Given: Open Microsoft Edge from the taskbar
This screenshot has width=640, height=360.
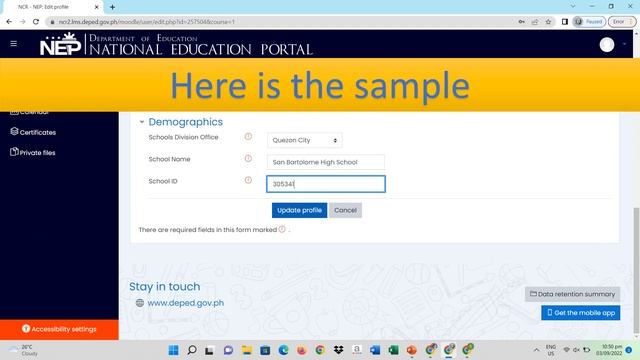Looking at the screenshot, I should pos(283,350).
